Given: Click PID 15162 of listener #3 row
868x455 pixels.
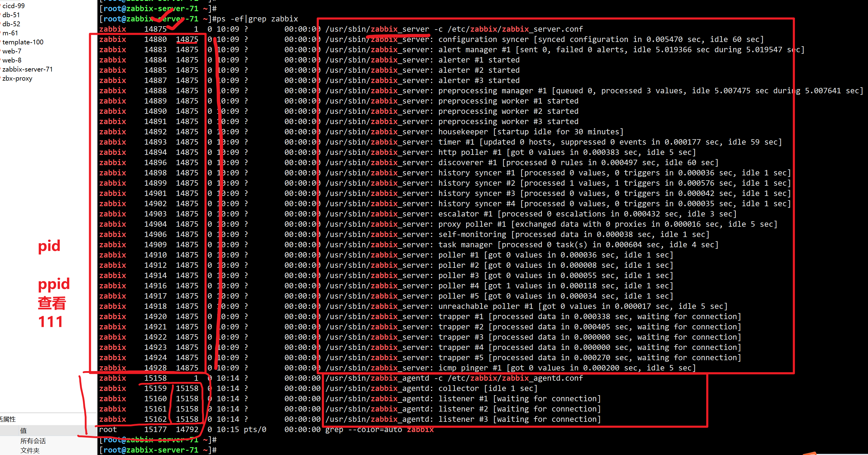Looking at the screenshot, I should click(155, 419).
